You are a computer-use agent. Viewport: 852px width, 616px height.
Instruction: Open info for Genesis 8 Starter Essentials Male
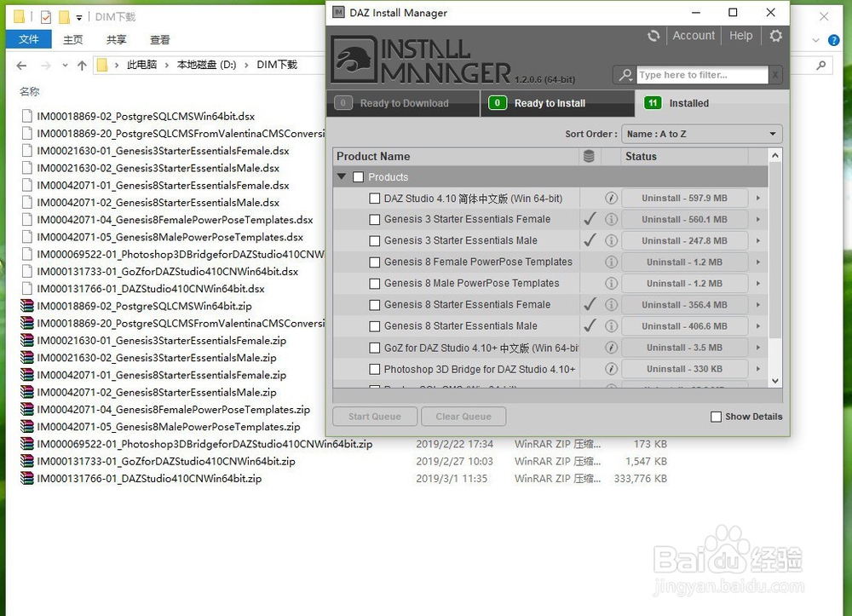pyautogui.click(x=611, y=326)
